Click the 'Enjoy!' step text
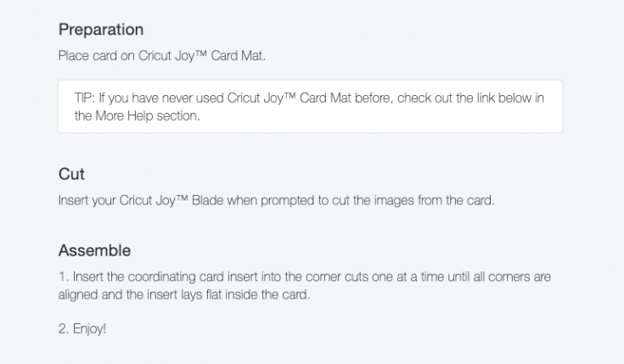624x364 pixels. 89,329
